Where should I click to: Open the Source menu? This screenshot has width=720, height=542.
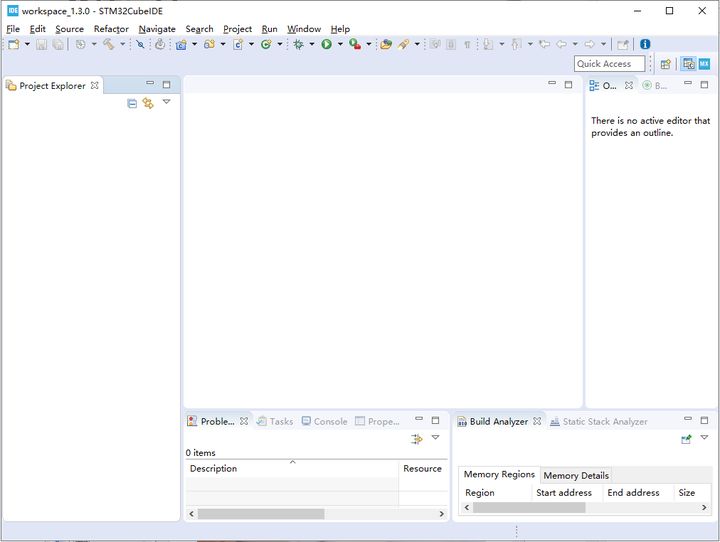(69, 29)
